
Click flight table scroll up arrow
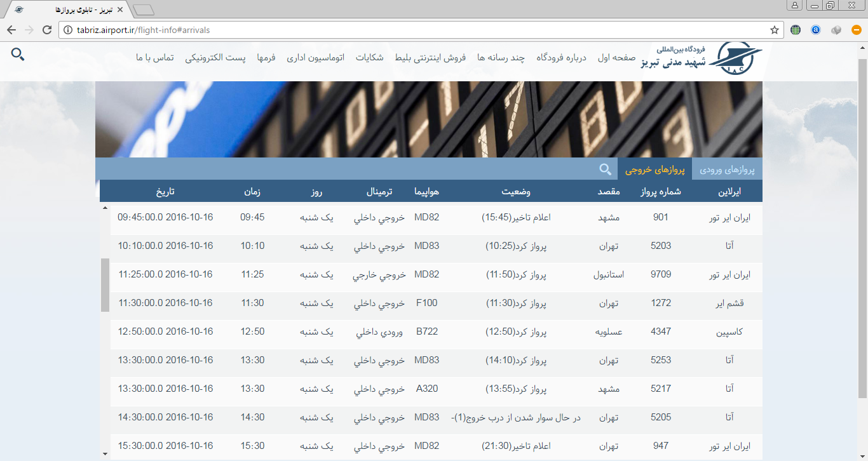tap(105, 208)
